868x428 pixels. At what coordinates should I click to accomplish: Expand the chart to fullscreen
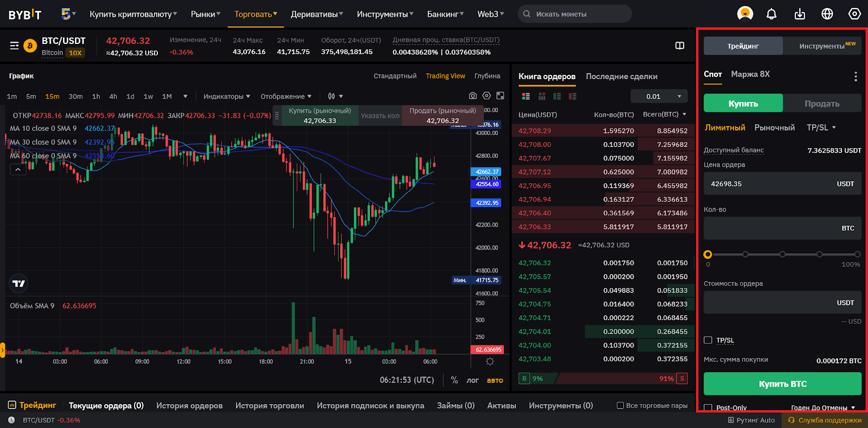500,96
